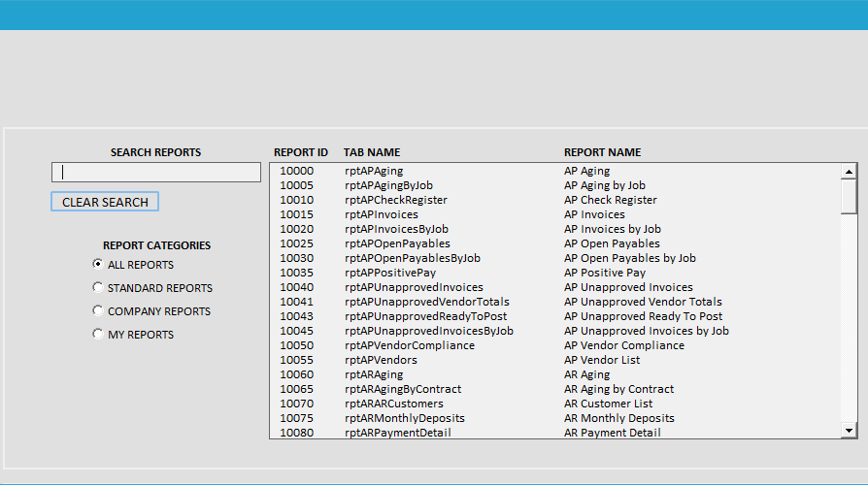Select the AP Unapproved Vendor Totals report
This screenshot has height=485, width=868.
643,302
